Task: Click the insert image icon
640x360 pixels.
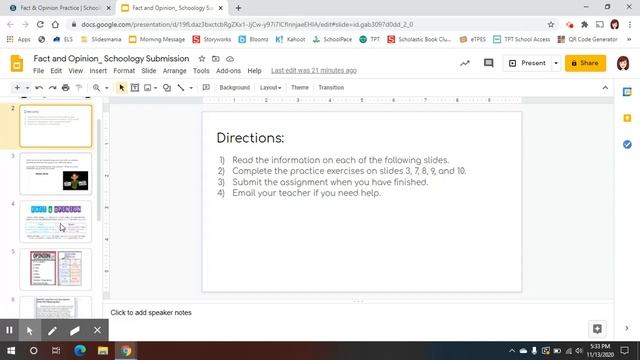Action: pos(148,88)
